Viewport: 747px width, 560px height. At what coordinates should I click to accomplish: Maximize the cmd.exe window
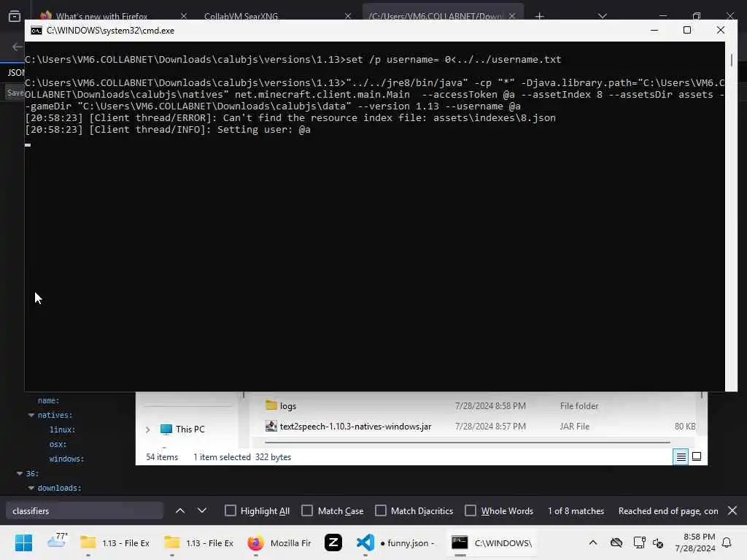687,30
